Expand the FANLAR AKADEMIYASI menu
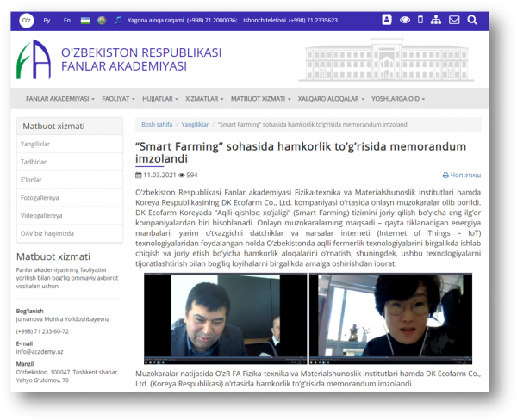Viewport: 517px width, 420px height. click(x=60, y=99)
